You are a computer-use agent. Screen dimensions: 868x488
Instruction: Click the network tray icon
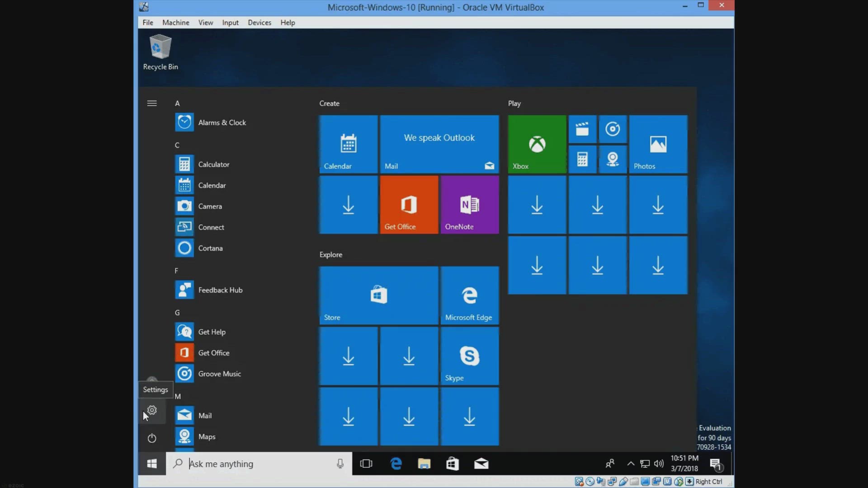coord(645,464)
